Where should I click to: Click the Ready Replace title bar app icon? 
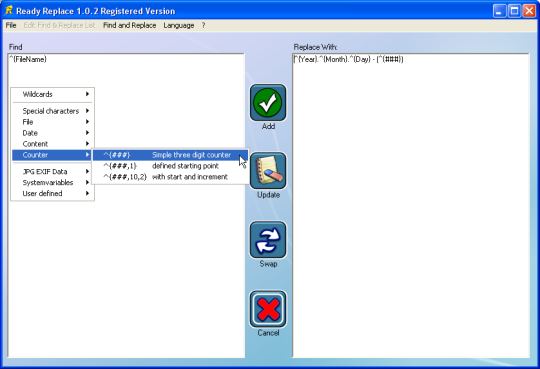(9, 10)
